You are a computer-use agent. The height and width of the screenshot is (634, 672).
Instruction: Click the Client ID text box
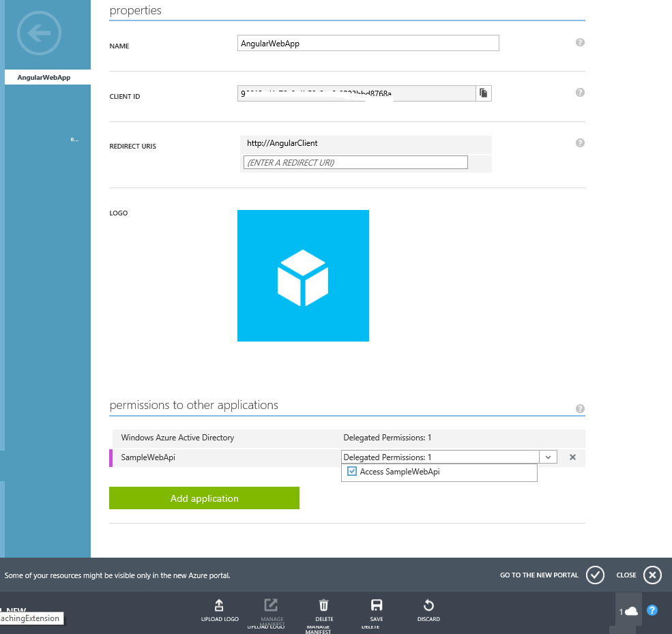[x=357, y=93]
